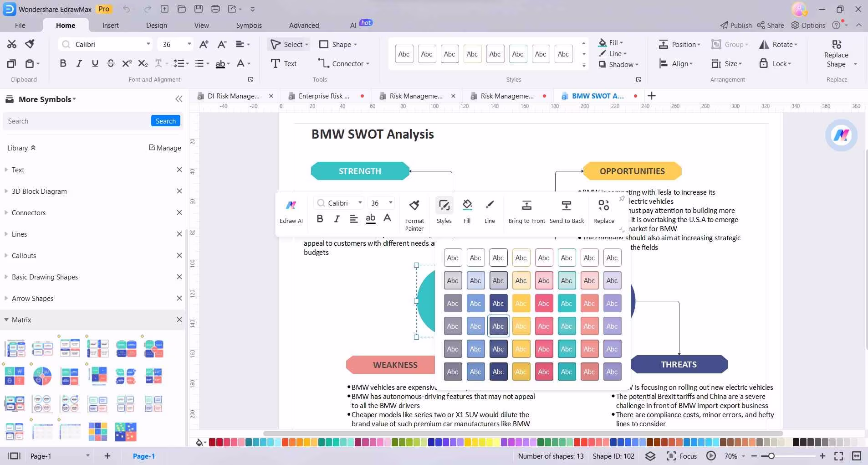Click Replace in the floating toolbar
This screenshot has height=465, width=868.
click(x=604, y=211)
